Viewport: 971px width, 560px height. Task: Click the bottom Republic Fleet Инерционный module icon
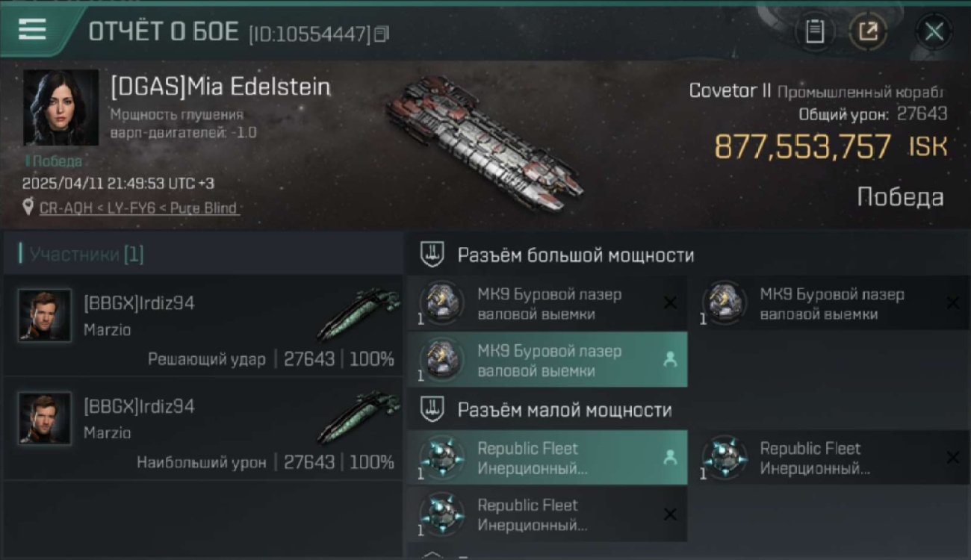point(441,514)
